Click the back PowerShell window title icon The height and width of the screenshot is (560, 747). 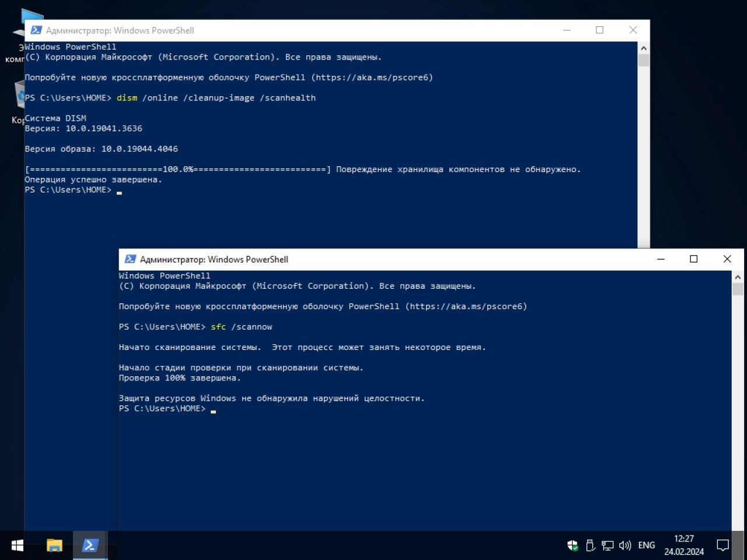[x=36, y=30]
